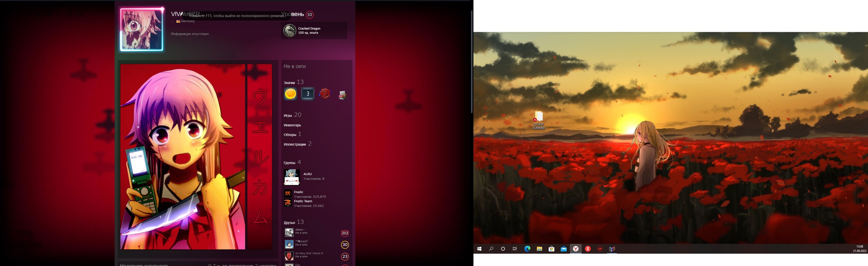Open the last pinned taskbar app icon

[x=612, y=249]
